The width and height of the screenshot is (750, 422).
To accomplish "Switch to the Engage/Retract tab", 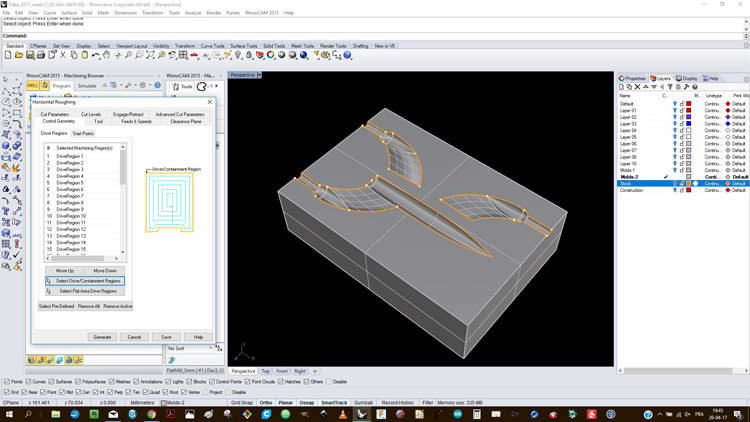I will point(128,114).
